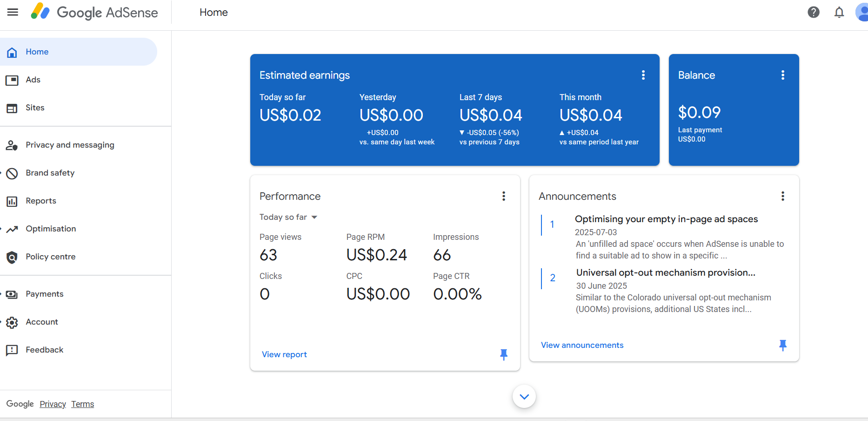Click the Clicks value 0
The height and width of the screenshot is (421, 868).
click(x=265, y=294)
